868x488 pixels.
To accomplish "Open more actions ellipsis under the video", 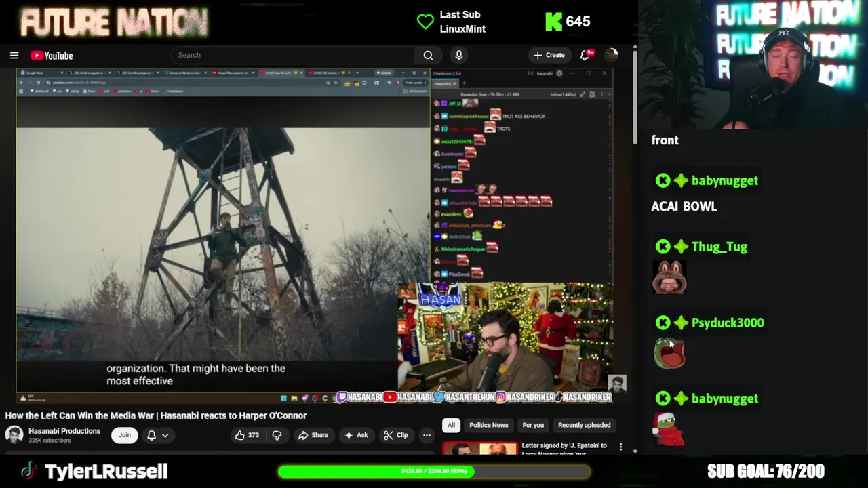I will click(427, 435).
